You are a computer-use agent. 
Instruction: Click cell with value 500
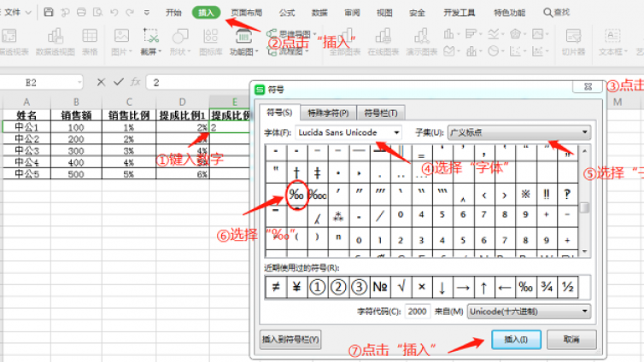tap(76, 174)
